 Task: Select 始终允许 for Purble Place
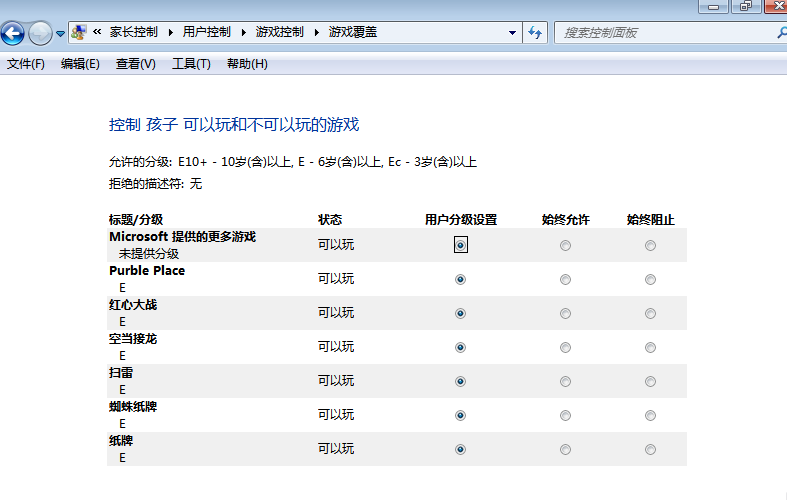tap(565, 279)
